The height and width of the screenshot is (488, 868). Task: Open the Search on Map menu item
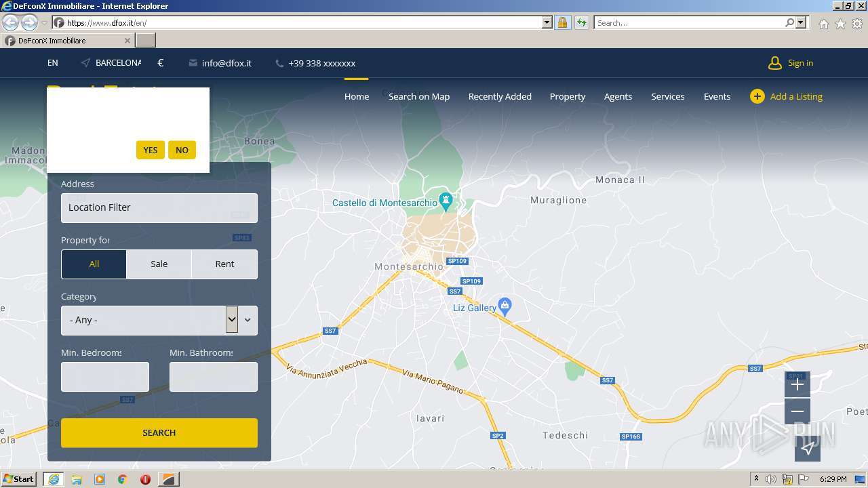click(419, 96)
